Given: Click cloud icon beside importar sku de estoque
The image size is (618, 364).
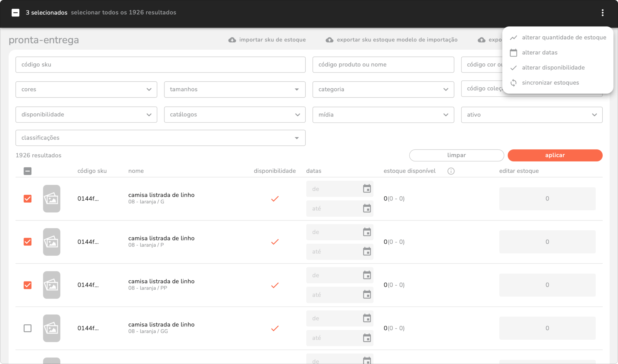Looking at the screenshot, I should coord(232,40).
